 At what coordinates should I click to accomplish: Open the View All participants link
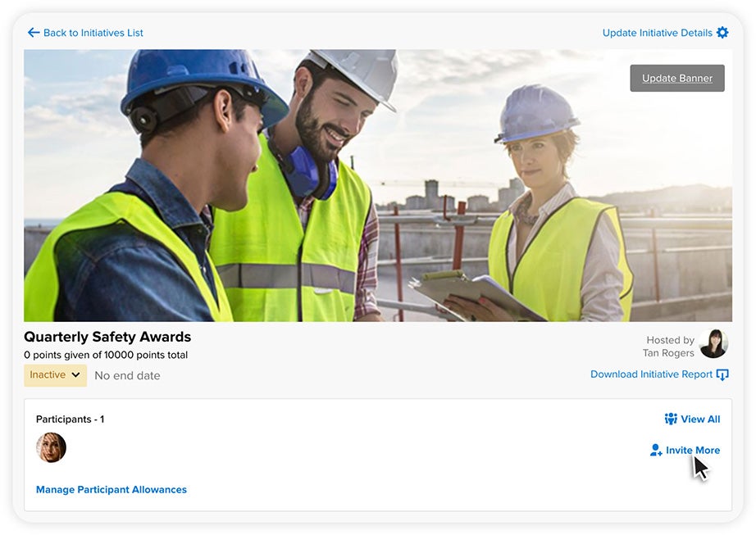point(700,419)
